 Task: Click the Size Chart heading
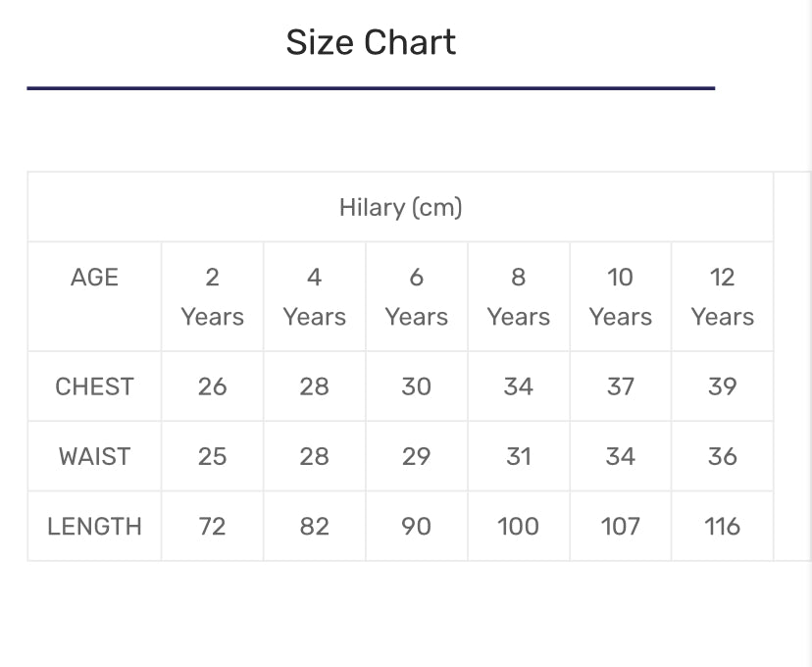click(371, 42)
